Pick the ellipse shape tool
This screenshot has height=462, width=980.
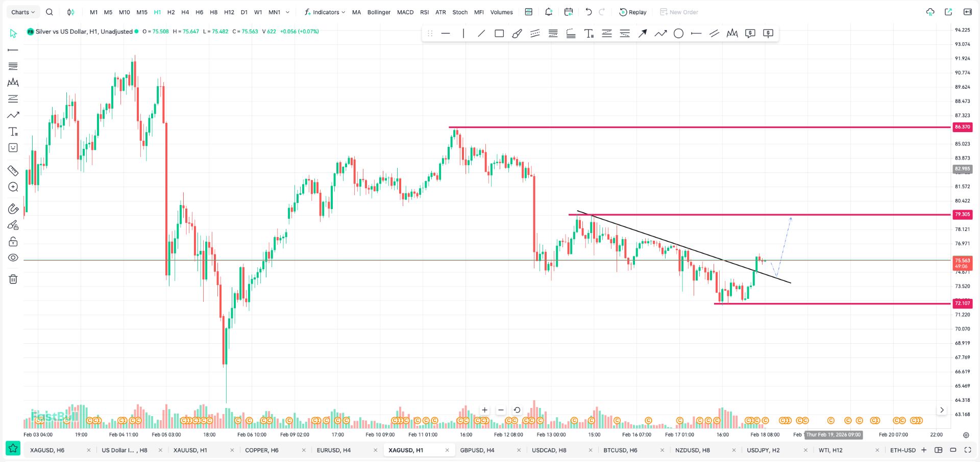coord(678,34)
